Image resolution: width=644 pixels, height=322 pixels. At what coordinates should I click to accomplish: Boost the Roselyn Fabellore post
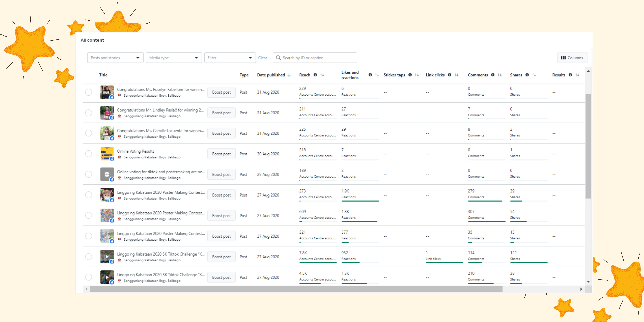[x=221, y=92]
